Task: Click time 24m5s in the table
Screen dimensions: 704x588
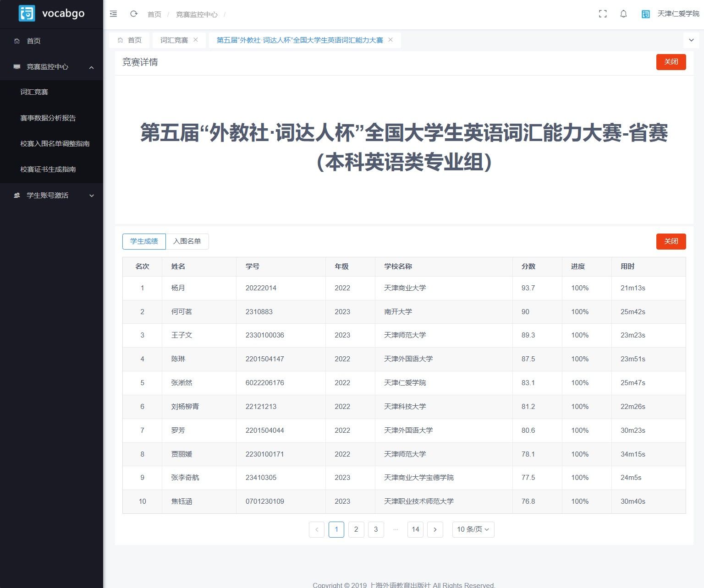Action: click(x=631, y=478)
